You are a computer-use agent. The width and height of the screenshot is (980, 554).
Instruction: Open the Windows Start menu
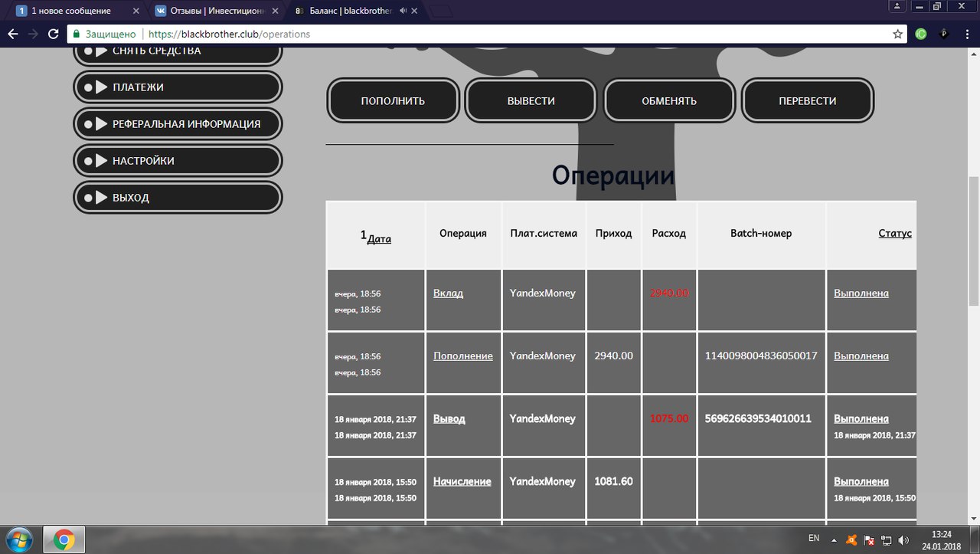click(x=18, y=540)
